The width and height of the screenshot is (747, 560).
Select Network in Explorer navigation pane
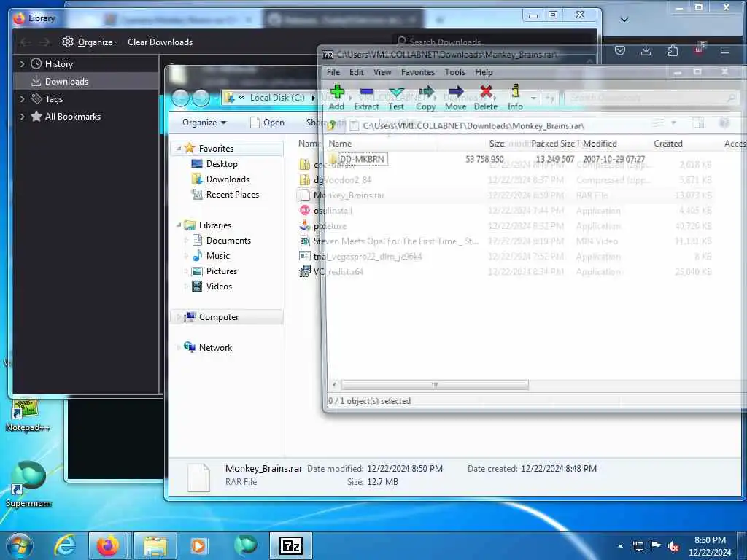215,348
